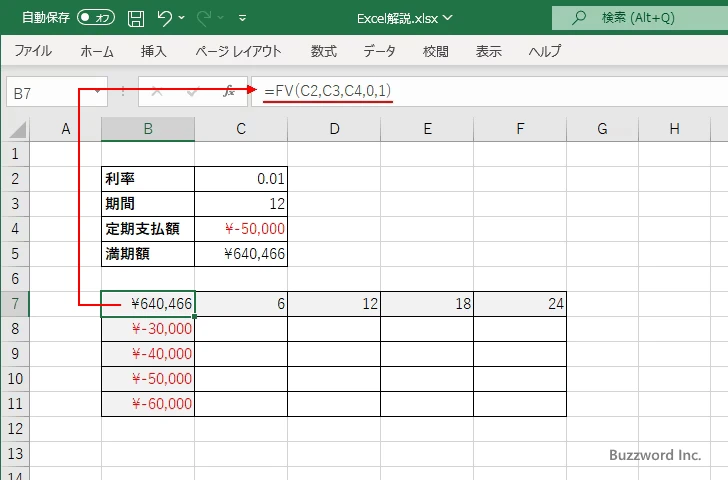This screenshot has height=480, width=728.
Task: Click the formula bar enter checkmark icon
Action: point(192,92)
